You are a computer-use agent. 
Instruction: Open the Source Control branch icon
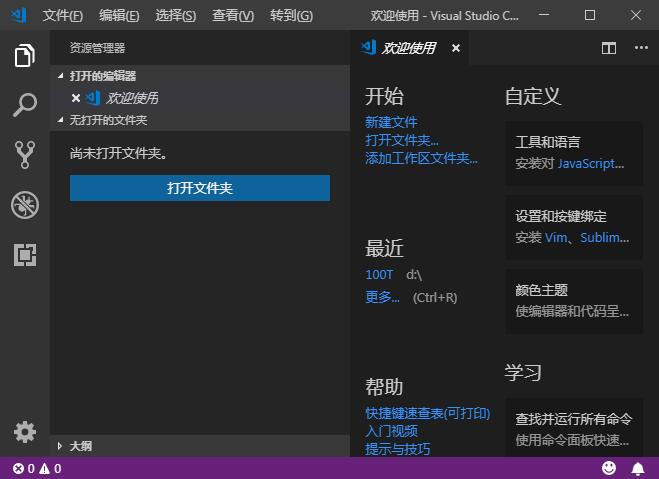(25, 155)
